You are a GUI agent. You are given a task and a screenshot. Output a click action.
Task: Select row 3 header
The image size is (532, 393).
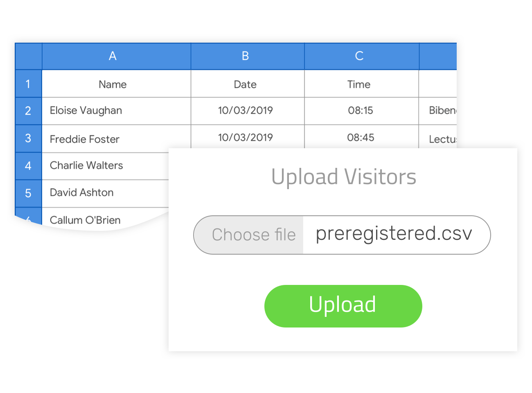point(28,138)
